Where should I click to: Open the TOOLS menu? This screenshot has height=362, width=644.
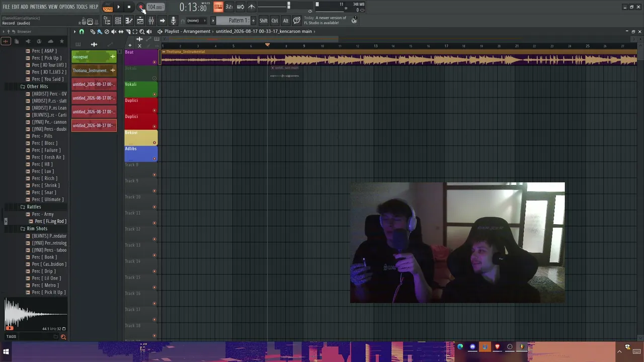(82, 7)
